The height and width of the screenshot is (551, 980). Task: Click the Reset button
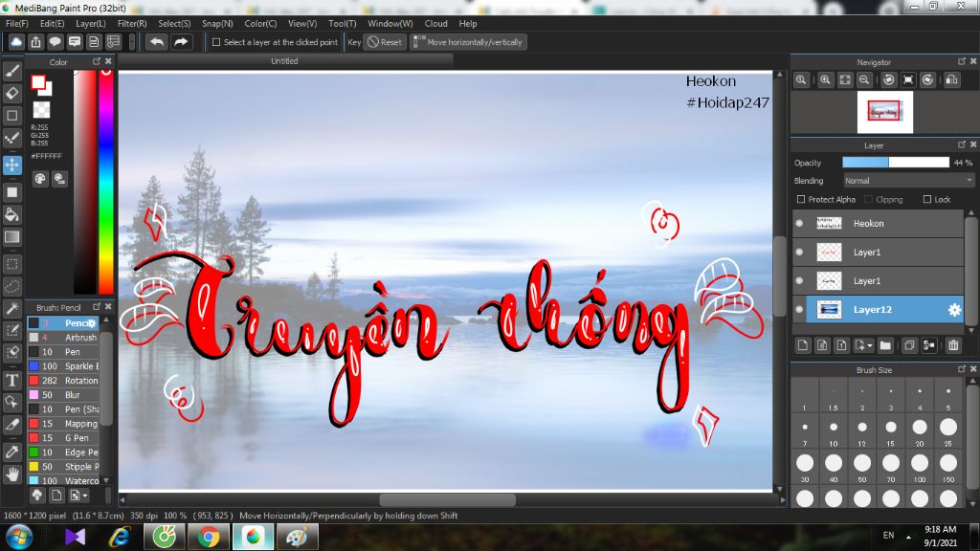(x=385, y=42)
